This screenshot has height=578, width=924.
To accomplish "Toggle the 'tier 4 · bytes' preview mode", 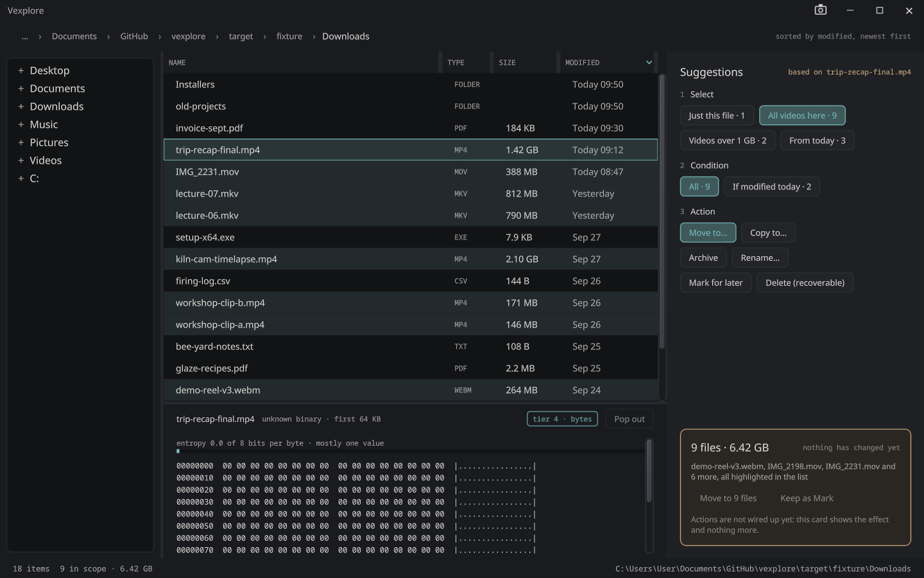I will click(x=562, y=419).
